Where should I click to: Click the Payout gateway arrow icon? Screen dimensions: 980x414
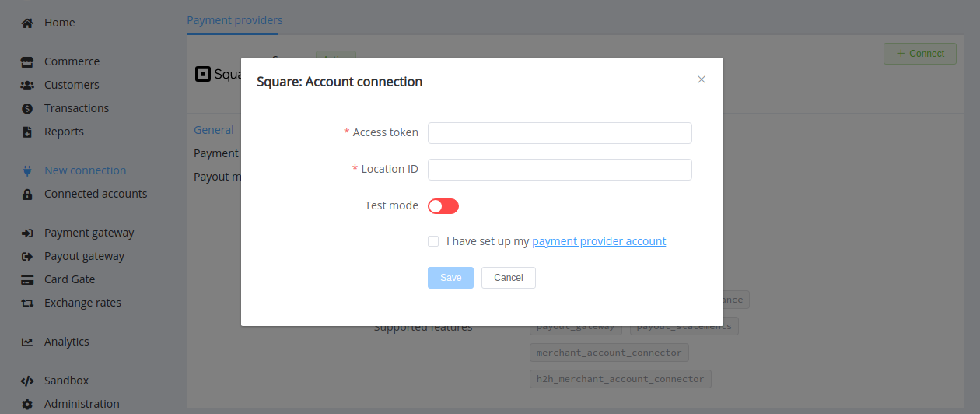[27, 256]
